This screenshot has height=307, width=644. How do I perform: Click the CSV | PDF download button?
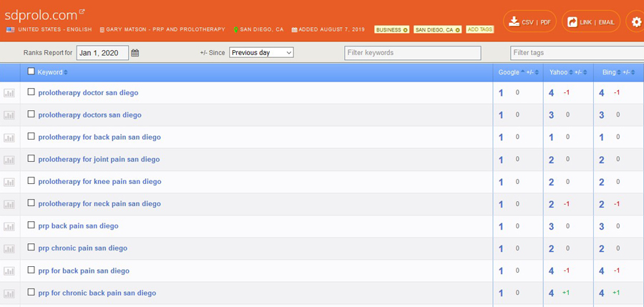pos(530,22)
